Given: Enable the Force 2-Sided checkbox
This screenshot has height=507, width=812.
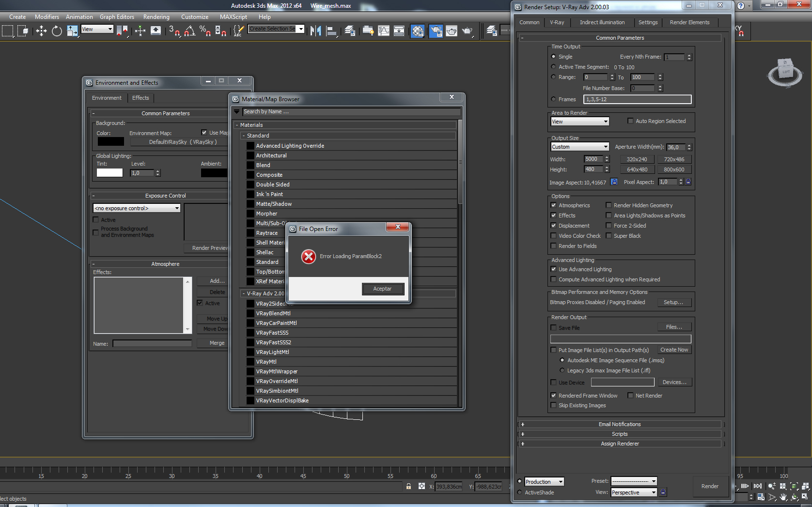Looking at the screenshot, I should (x=609, y=226).
